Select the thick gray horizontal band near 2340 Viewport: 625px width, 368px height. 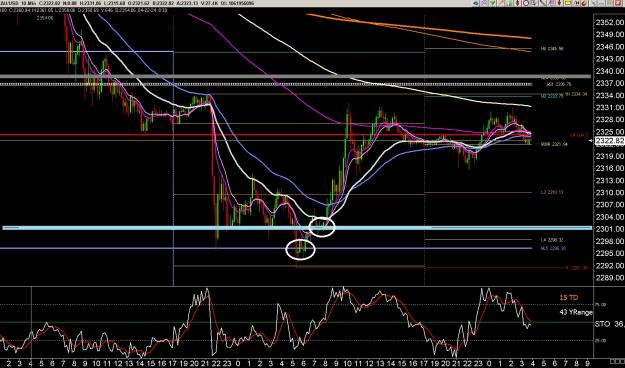tap(295, 77)
